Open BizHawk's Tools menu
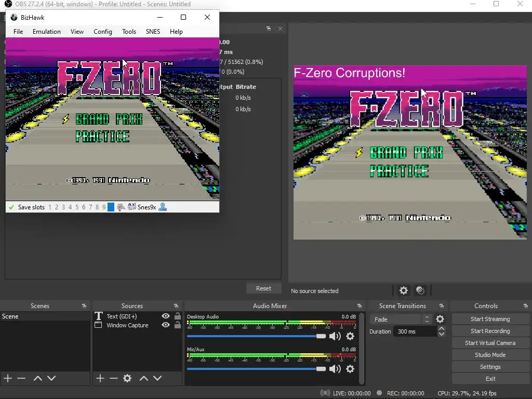The width and height of the screenshot is (532, 399). point(129,32)
